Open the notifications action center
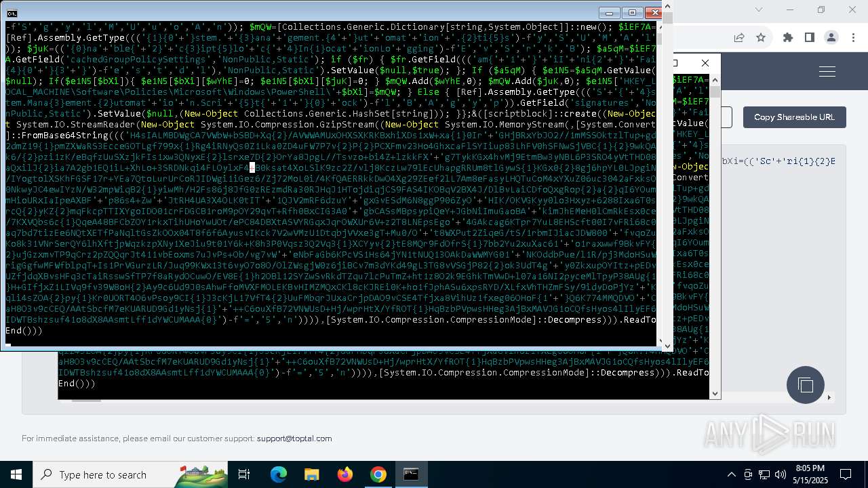Image resolution: width=868 pixels, height=488 pixels. tap(846, 474)
